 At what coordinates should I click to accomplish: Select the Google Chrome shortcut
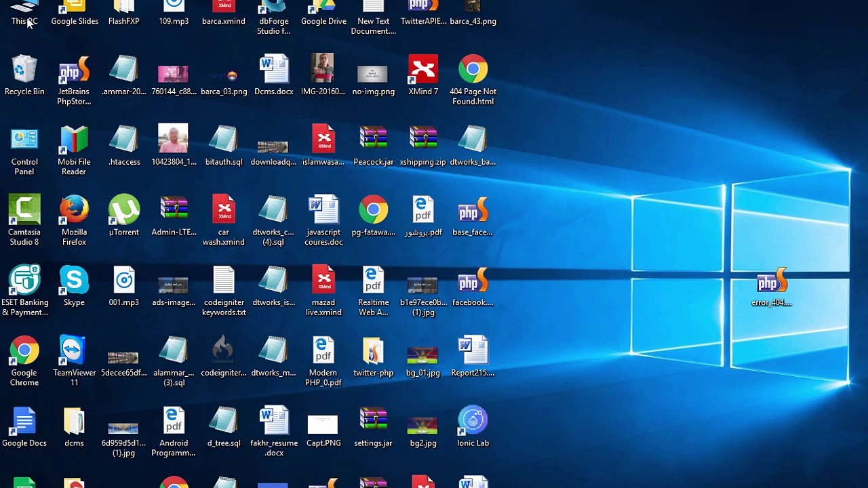(x=24, y=362)
